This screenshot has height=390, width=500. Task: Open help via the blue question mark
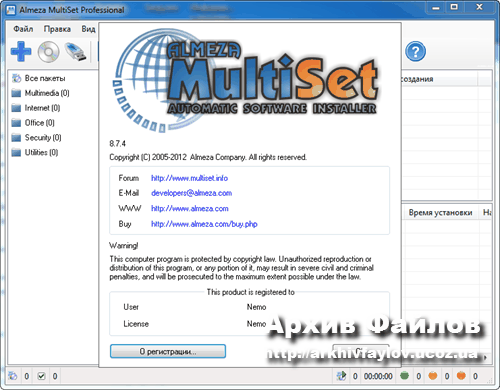pyautogui.click(x=415, y=52)
